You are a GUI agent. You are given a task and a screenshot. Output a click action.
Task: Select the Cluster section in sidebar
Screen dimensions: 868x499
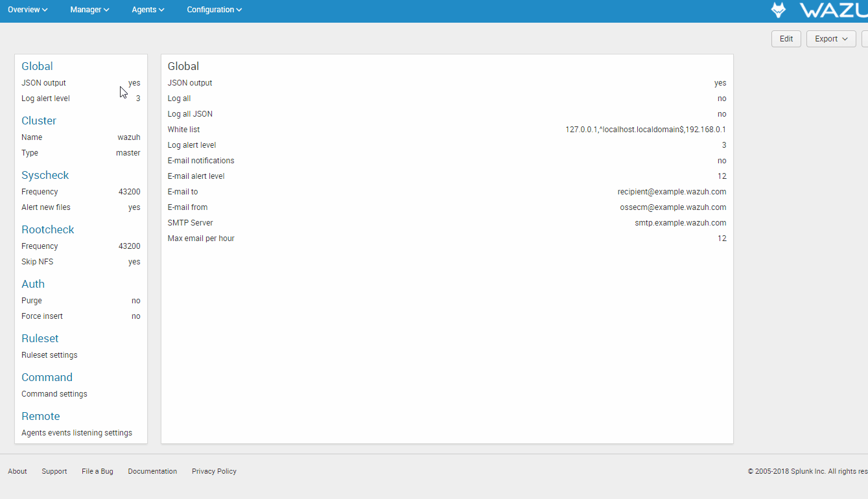coord(39,121)
